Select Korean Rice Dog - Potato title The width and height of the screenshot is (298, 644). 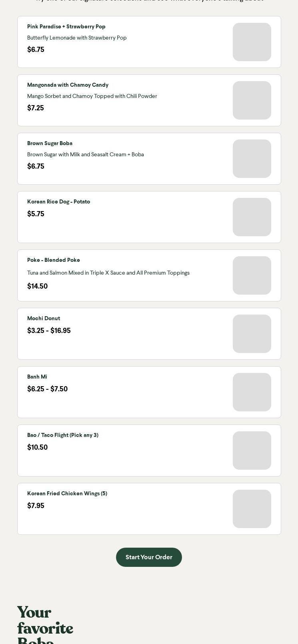click(58, 202)
